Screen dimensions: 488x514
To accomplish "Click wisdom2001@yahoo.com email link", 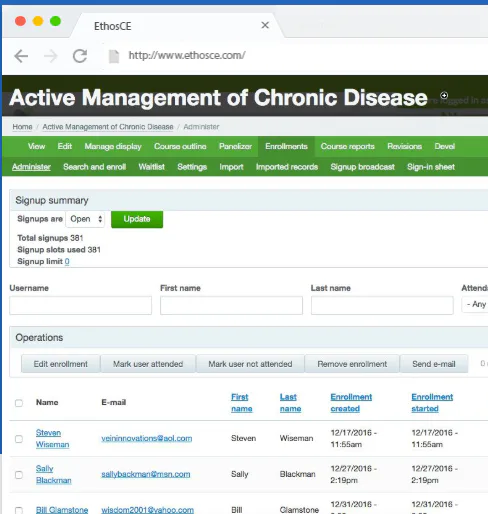I will pos(147,510).
